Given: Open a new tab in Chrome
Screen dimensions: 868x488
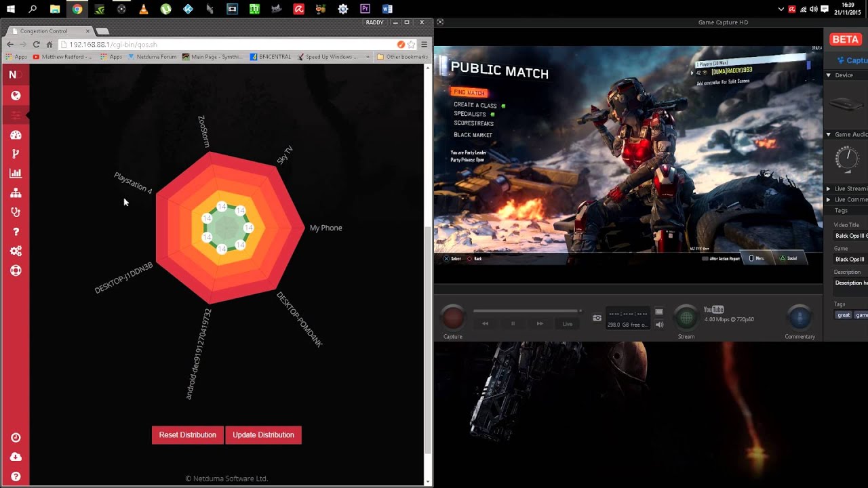Looking at the screenshot, I should [102, 31].
